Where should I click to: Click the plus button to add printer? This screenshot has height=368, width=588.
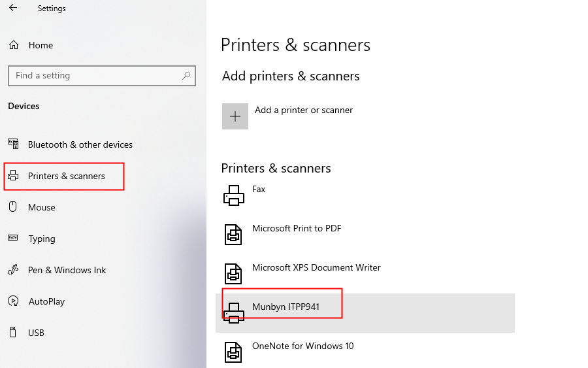pyautogui.click(x=235, y=116)
